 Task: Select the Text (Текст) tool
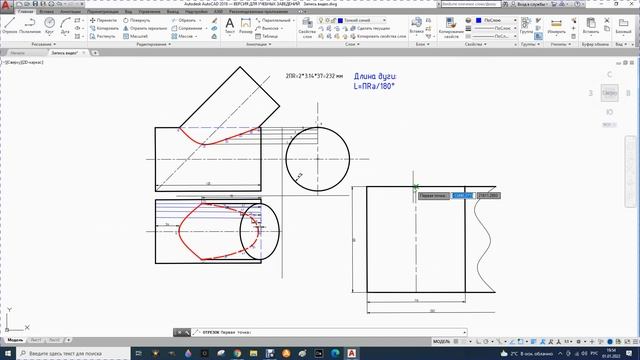pos(230,25)
